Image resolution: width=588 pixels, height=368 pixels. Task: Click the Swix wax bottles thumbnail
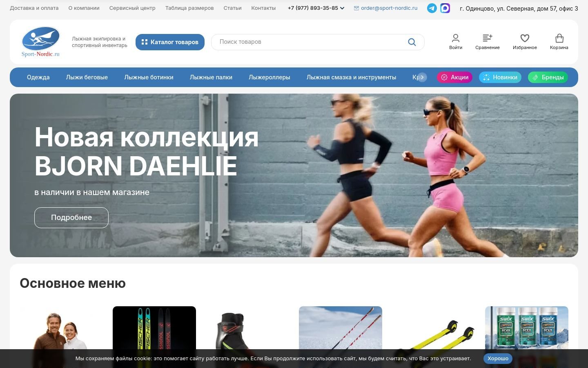pos(527,337)
